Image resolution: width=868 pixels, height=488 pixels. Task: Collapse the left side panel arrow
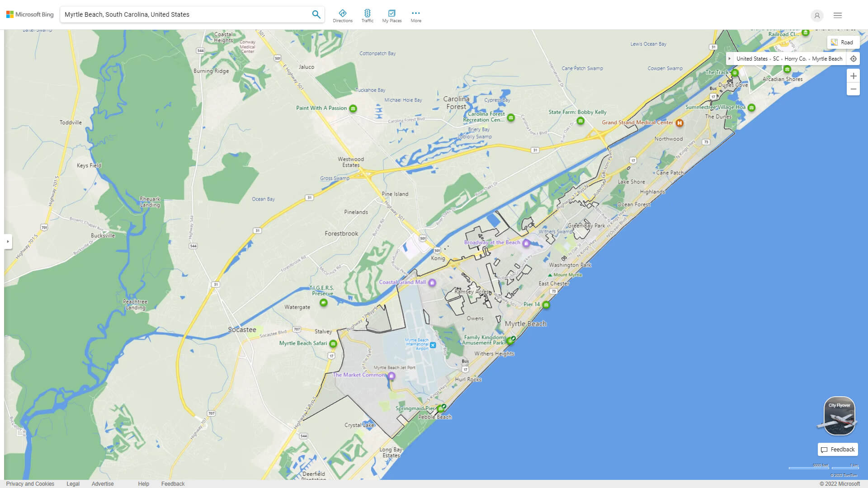tap(8, 242)
